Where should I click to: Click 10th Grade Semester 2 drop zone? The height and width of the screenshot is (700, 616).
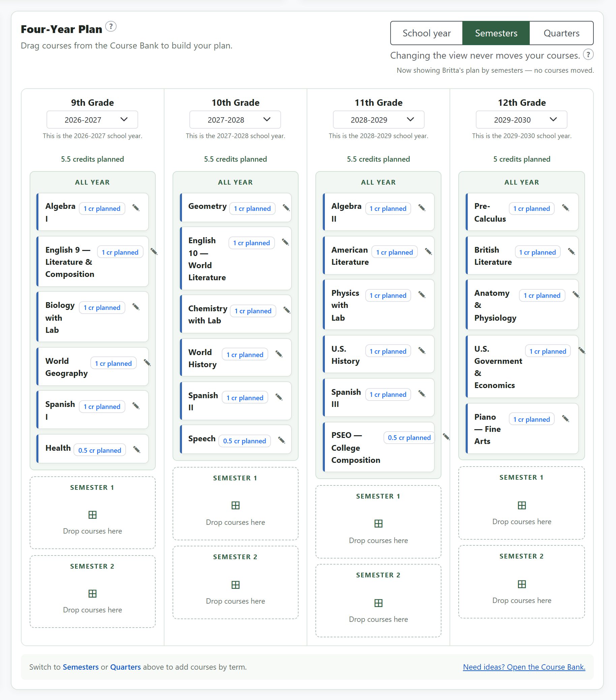point(235,582)
